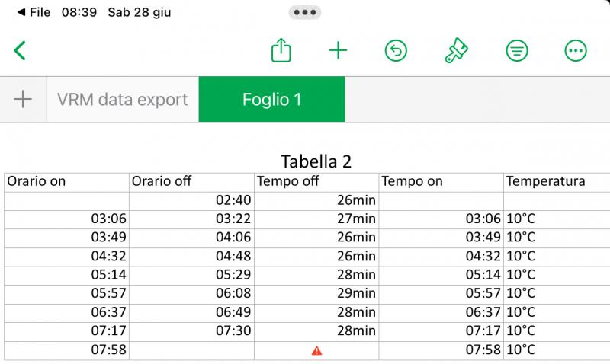Open the Format paintbrush panel
The image size is (610, 364).
pos(457,51)
